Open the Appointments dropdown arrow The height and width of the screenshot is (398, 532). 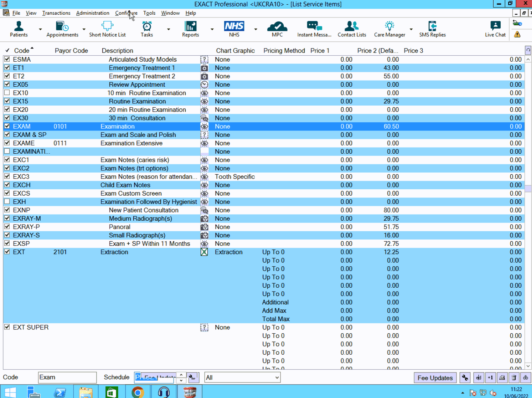(x=84, y=29)
